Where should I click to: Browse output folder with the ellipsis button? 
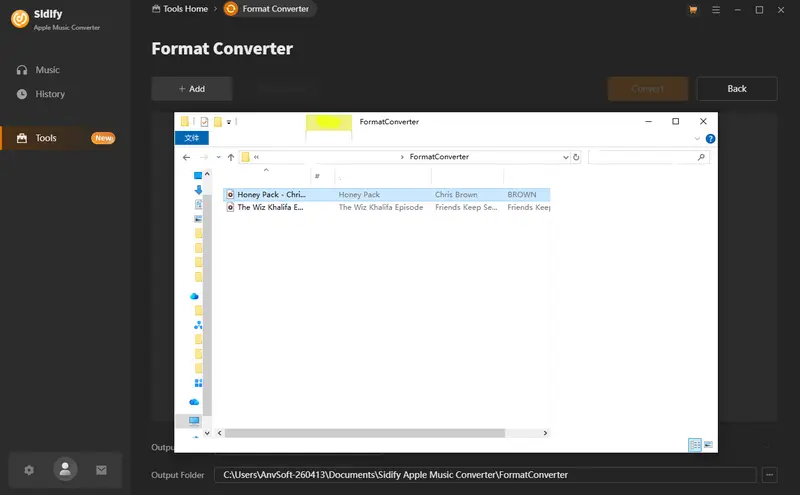(769, 475)
